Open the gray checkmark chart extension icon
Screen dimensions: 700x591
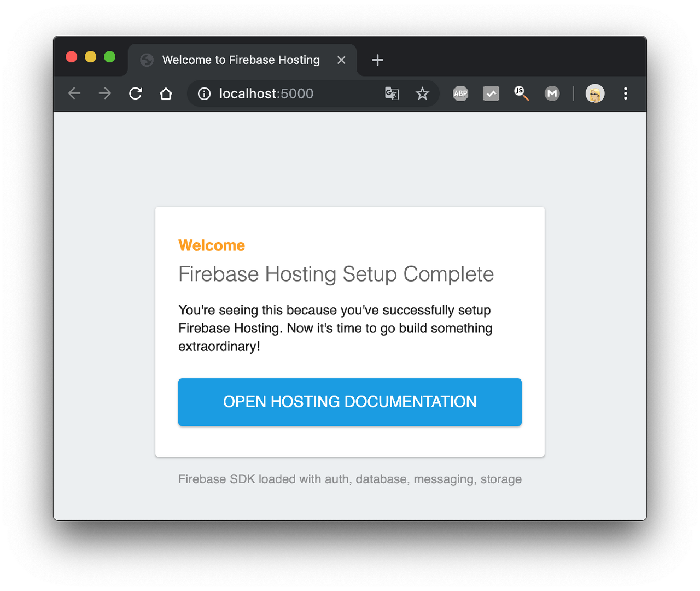[x=491, y=93]
